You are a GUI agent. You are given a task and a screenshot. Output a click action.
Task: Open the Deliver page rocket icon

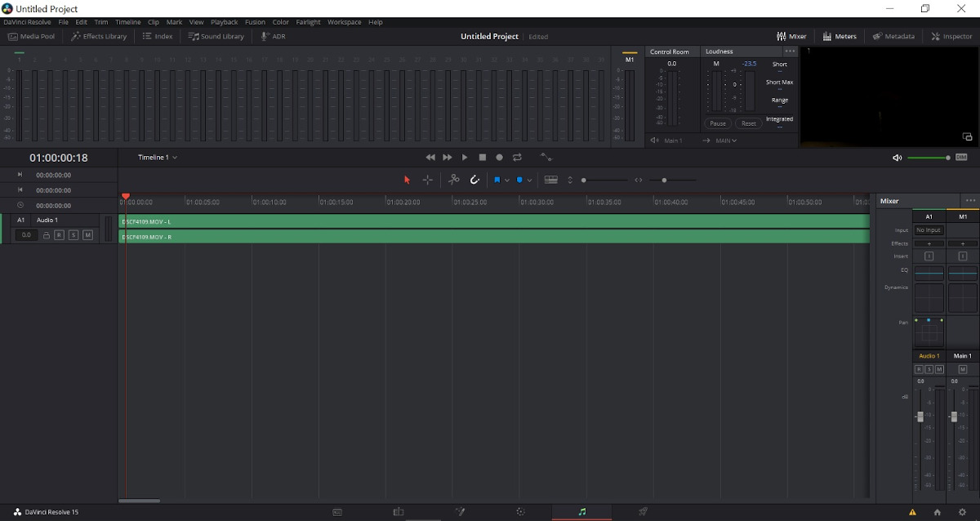click(x=643, y=512)
